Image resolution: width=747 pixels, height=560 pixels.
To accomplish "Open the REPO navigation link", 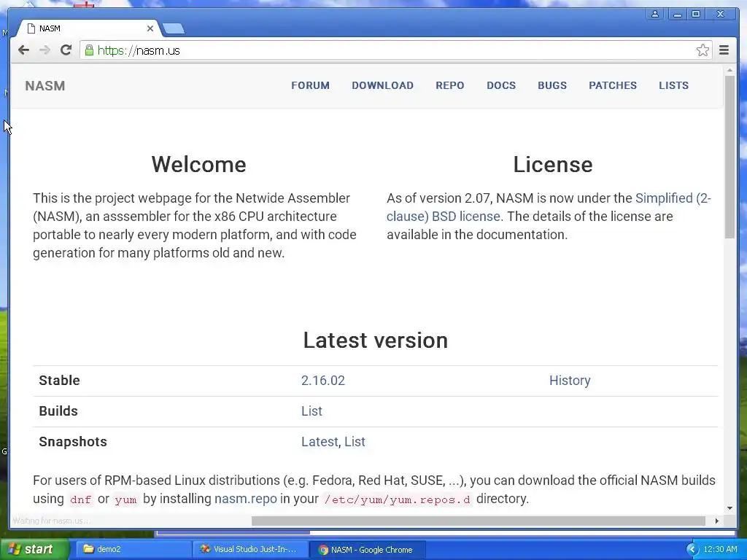I will [449, 85].
